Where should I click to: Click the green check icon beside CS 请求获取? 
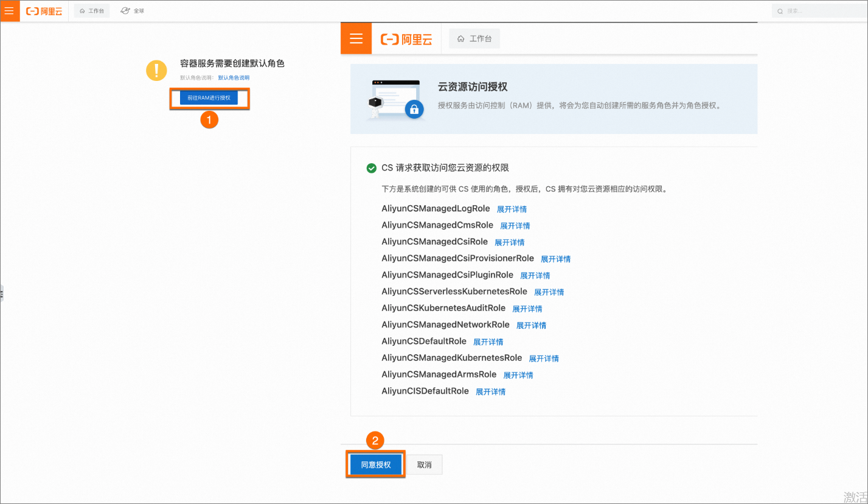coord(372,168)
